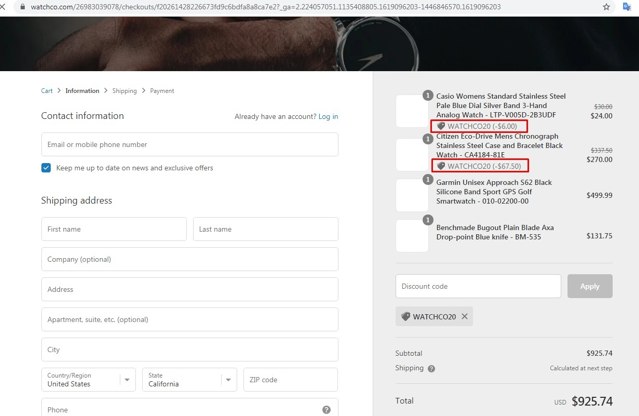Uncheck Keep me up to date checkbox
The width and height of the screenshot is (639, 416).
46,168
